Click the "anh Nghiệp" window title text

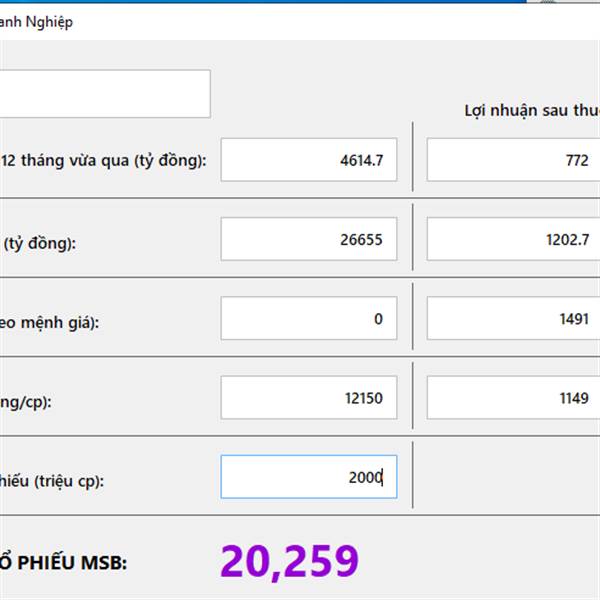[x=36, y=22]
